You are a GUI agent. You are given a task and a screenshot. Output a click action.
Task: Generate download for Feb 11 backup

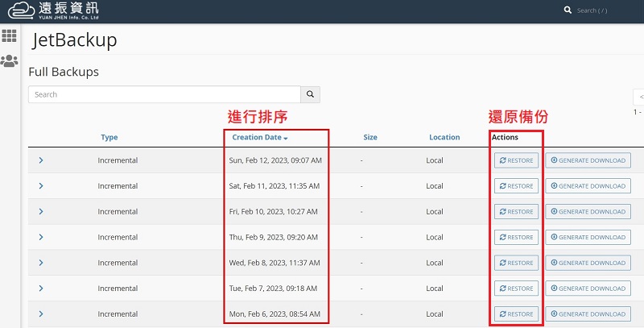pos(588,186)
